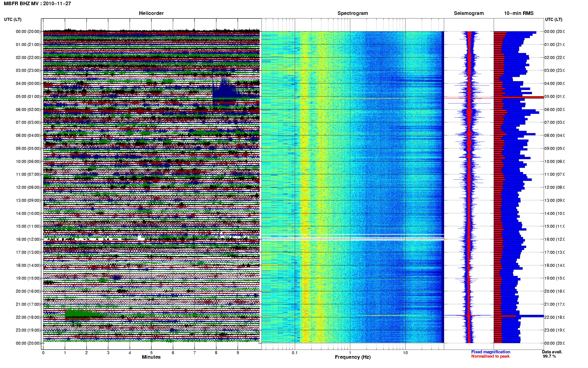This screenshot has width=588, height=368.
Task: Click the left 'UTC (LT)' axis header
Action: 13,19
